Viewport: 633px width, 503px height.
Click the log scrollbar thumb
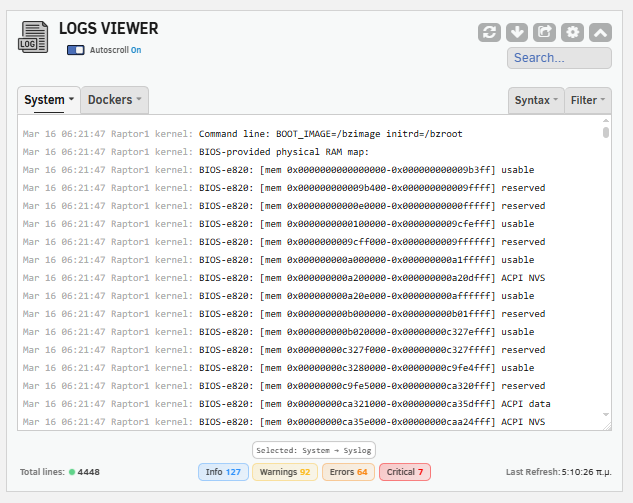(606, 132)
